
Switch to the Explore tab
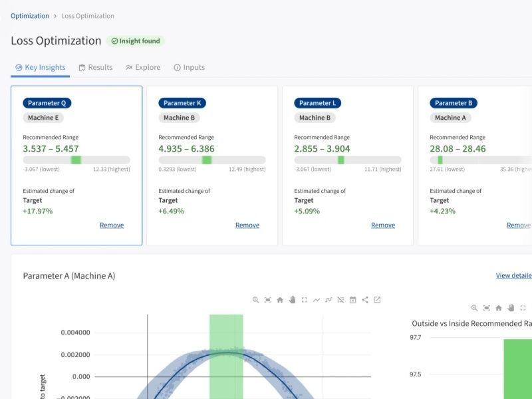tap(143, 68)
